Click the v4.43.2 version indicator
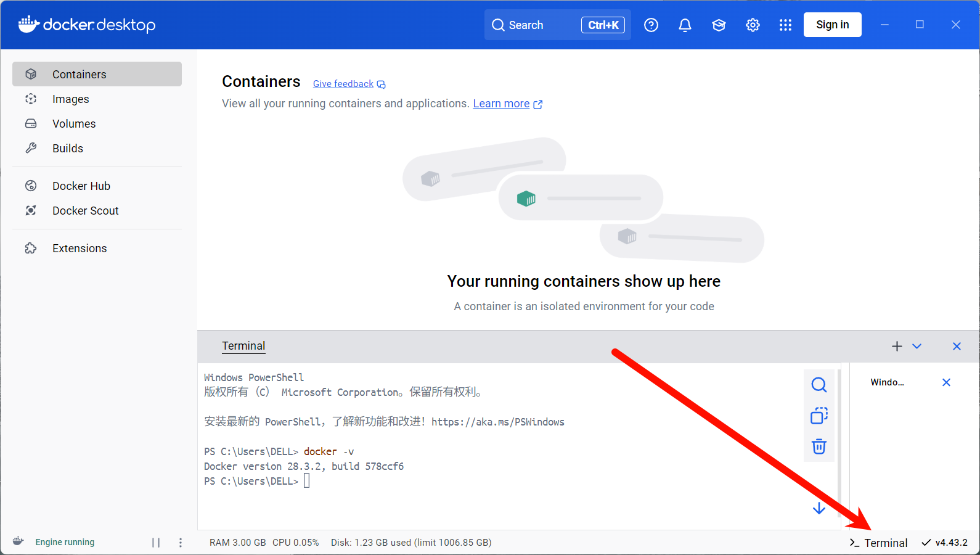The height and width of the screenshot is (555, 980). pos(944,543)
